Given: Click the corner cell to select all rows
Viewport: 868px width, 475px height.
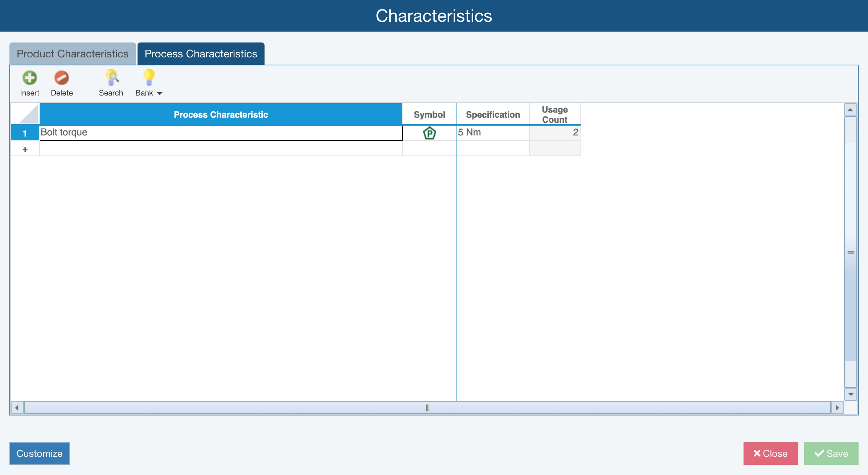Looking at the screenshot, I should (25, 114).
